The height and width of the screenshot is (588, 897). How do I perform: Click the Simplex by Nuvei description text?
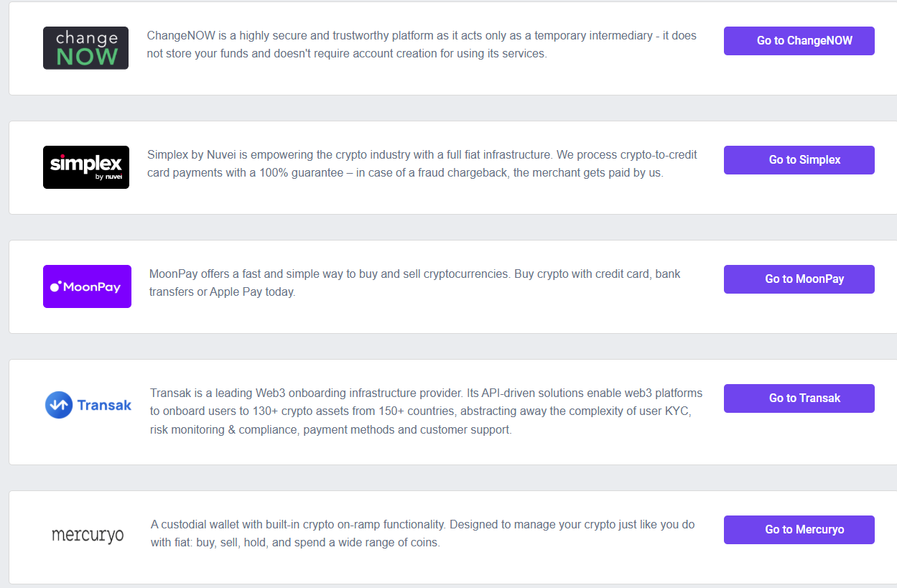tap(422, 164)
